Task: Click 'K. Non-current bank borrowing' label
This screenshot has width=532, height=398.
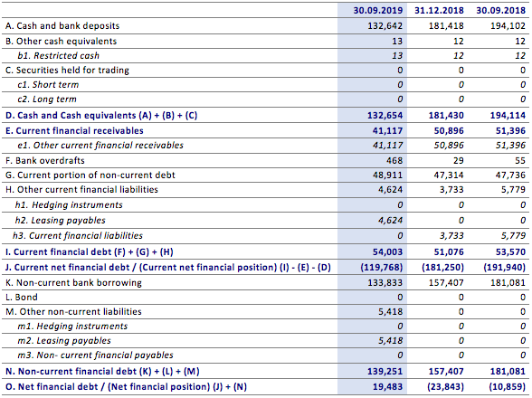Action: [x=73, y=282]
